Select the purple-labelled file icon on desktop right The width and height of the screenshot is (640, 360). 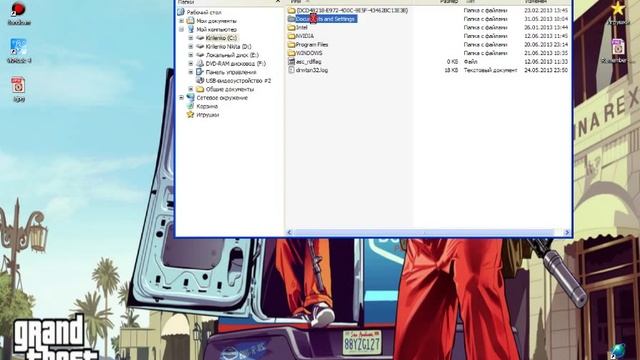(618, 47)
